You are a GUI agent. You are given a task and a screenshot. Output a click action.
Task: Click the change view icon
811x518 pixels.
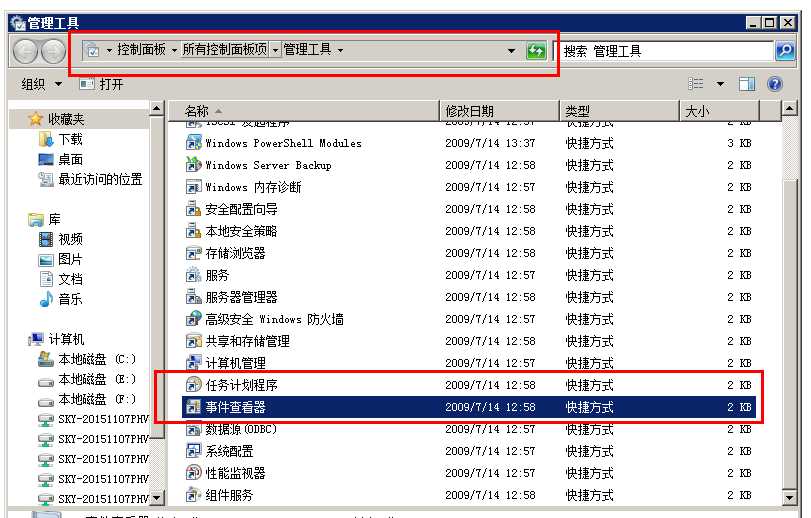pos(696,84)
